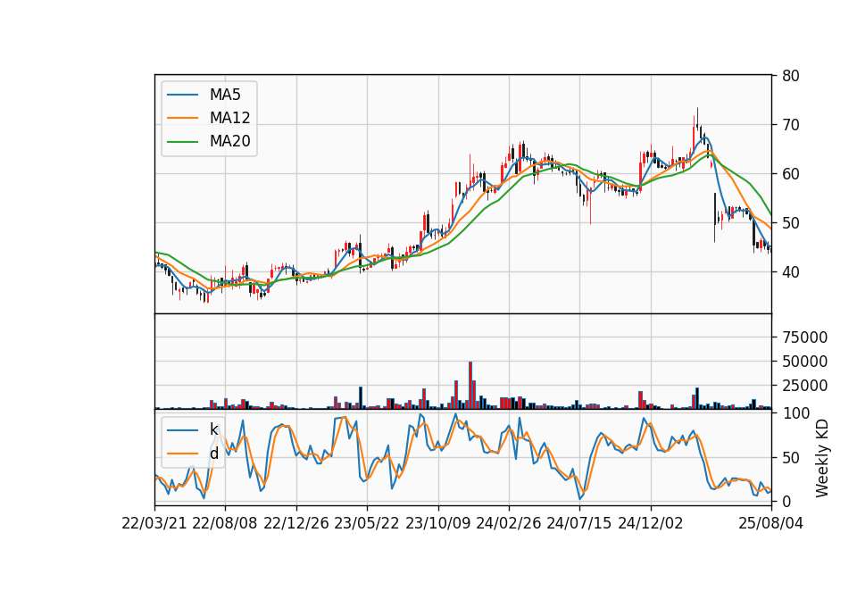
Task: Click the volume axis value 75000
Action: pyautogui.click(x=805, y=337)
